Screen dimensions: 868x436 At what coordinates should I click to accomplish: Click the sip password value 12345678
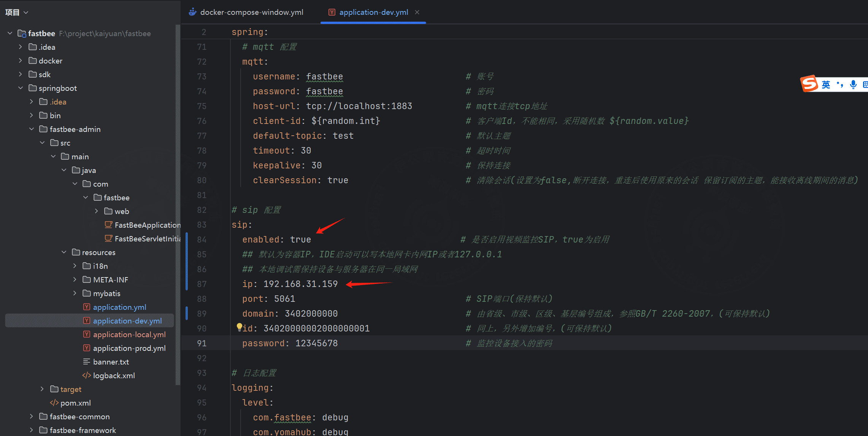pos(316,343)
